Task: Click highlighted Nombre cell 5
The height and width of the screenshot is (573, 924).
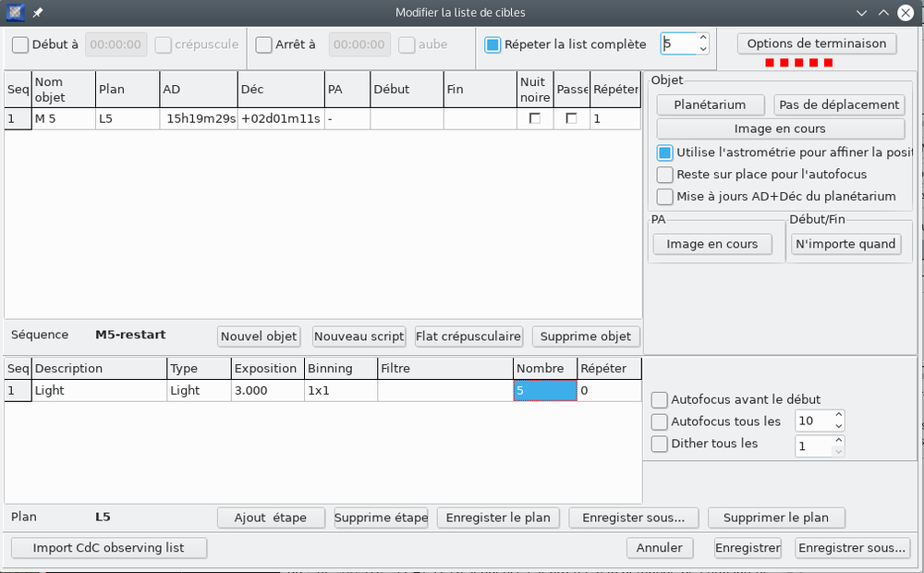Action: [545, 391]
